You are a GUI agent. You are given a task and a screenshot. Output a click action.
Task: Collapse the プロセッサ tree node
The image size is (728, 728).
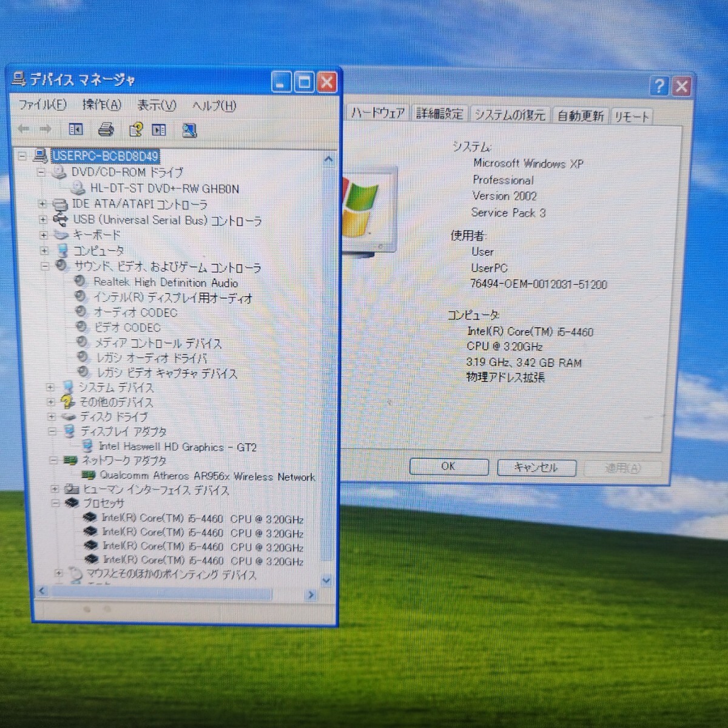55,503
